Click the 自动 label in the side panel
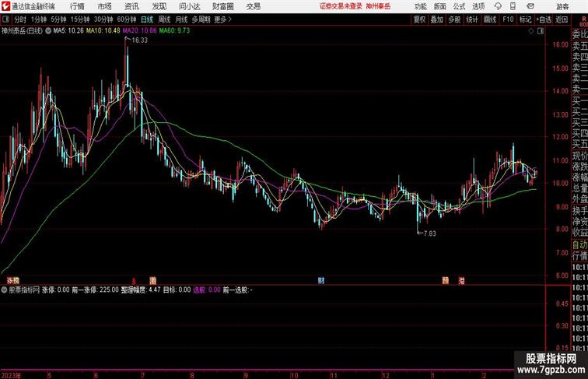The height and width of the screenshot is (379, 588). [x=579, y=245]
